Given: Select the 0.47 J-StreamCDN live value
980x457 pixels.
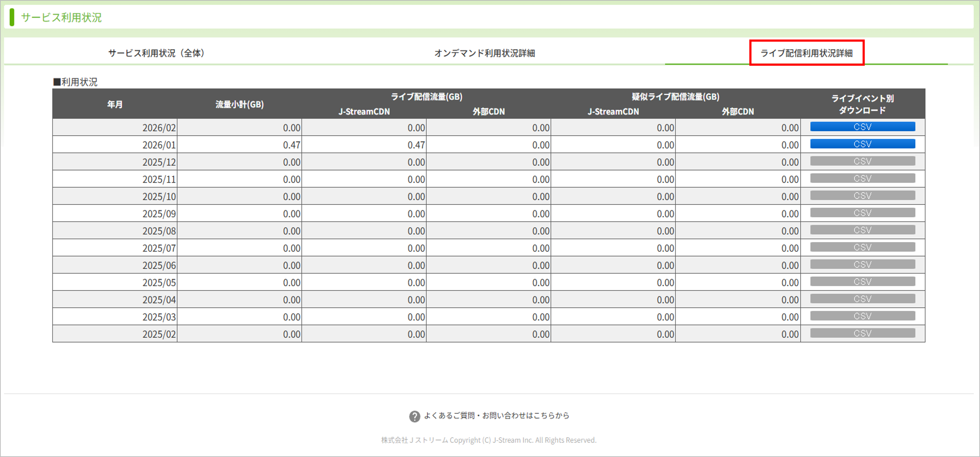Looking at the screenshot, I should pos(416,145).
